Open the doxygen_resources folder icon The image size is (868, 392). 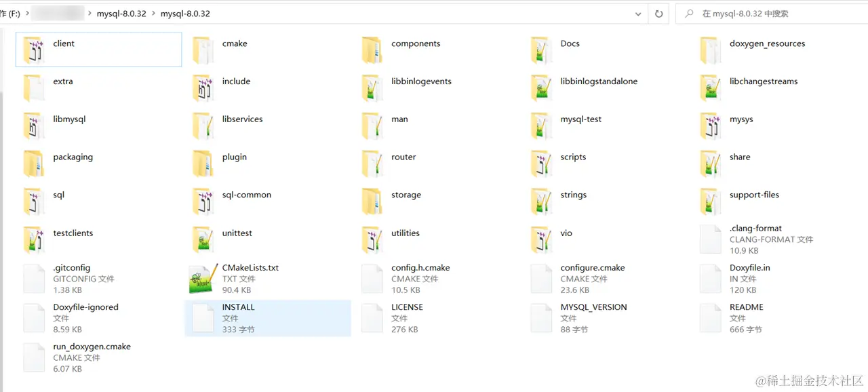point(711,50)
